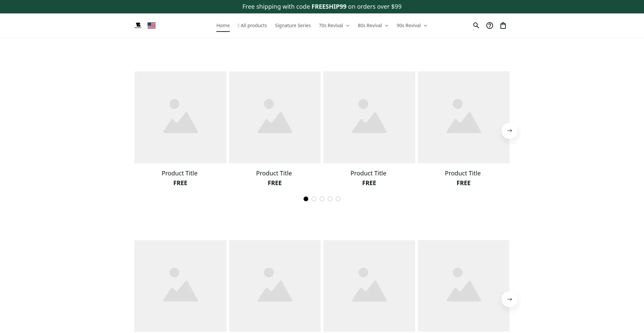The width and height of the screenshot is (644, 333).
Task: Open the shopping bag cart
Action: click(503, 25)
